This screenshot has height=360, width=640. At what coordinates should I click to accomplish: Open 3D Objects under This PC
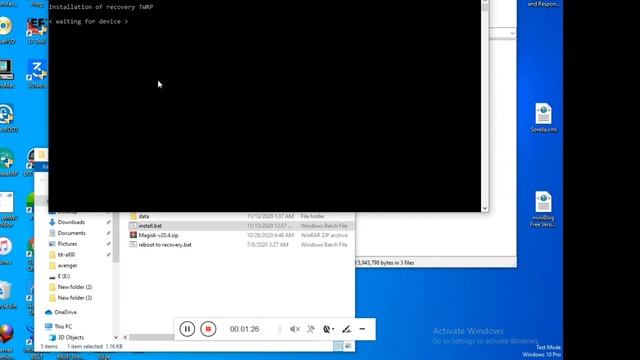point(71,338)
